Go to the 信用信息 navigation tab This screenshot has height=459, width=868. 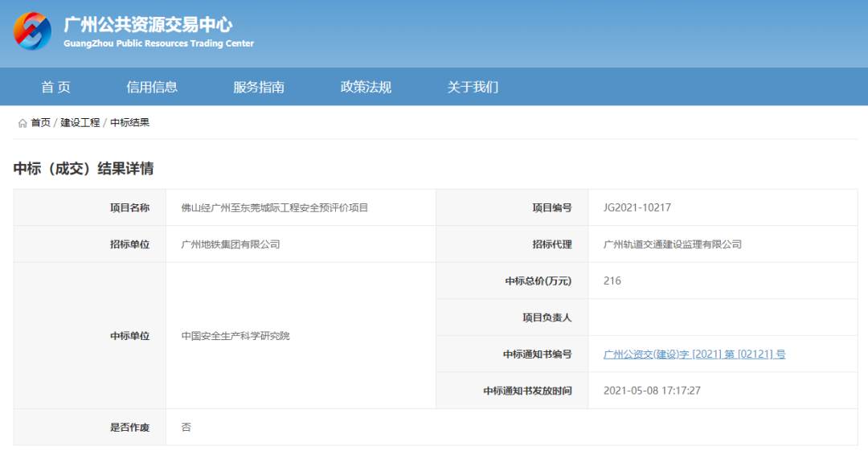(x=152, y=87)
